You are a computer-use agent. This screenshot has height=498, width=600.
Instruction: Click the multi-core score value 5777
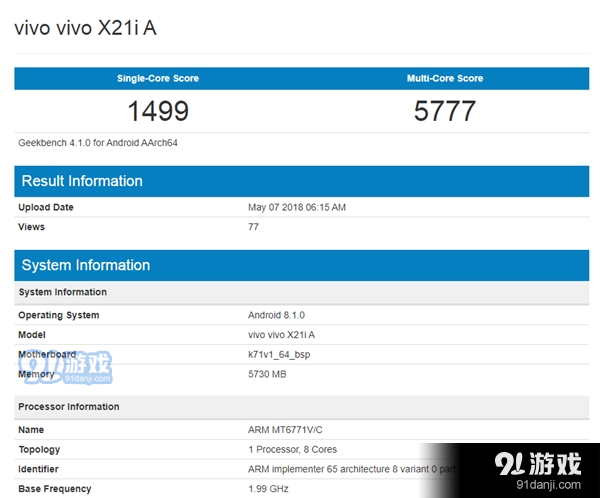pos(445,111)
